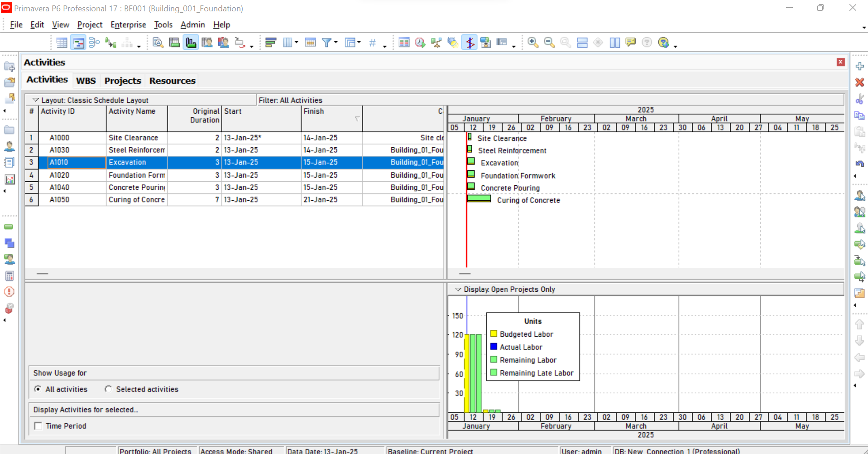
Task: Open the Project menu
Action: [x=90, y=24]
